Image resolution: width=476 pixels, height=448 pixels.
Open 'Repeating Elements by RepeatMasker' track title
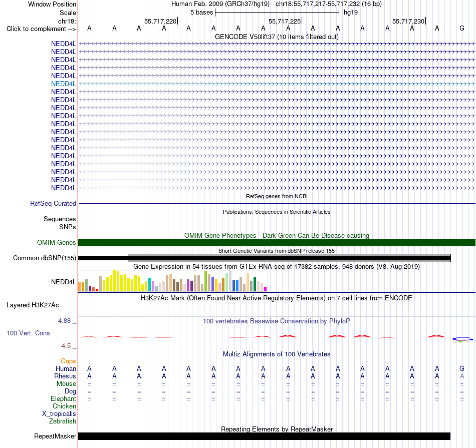pyautogui.click(x=277, y=429)
